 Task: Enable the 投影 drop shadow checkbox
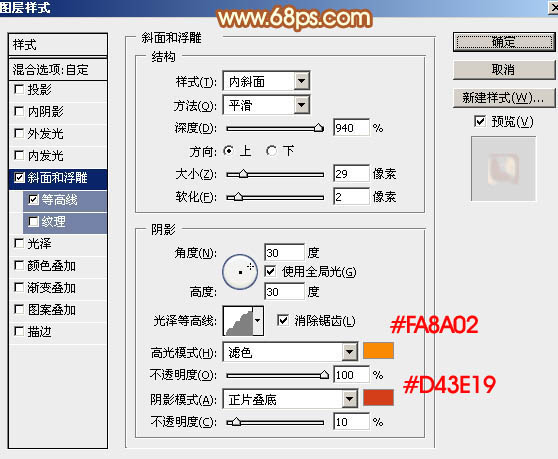(x=19, y=89)
